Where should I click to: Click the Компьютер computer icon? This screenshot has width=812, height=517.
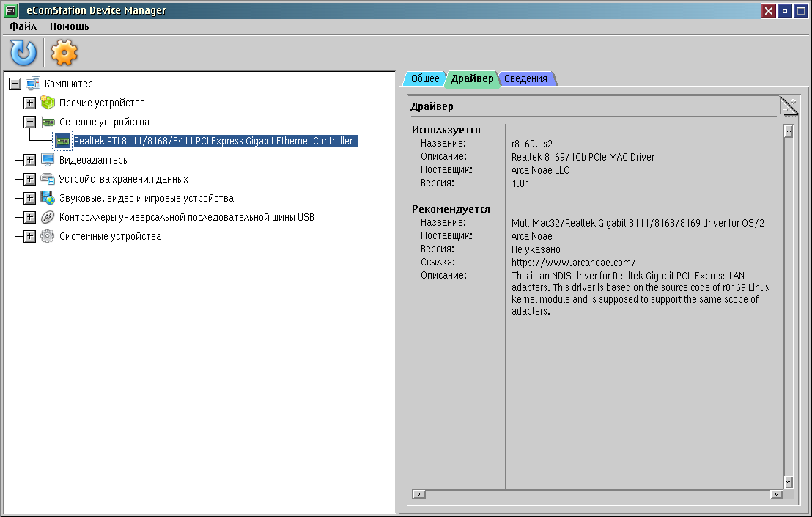[x=33, y=84]
